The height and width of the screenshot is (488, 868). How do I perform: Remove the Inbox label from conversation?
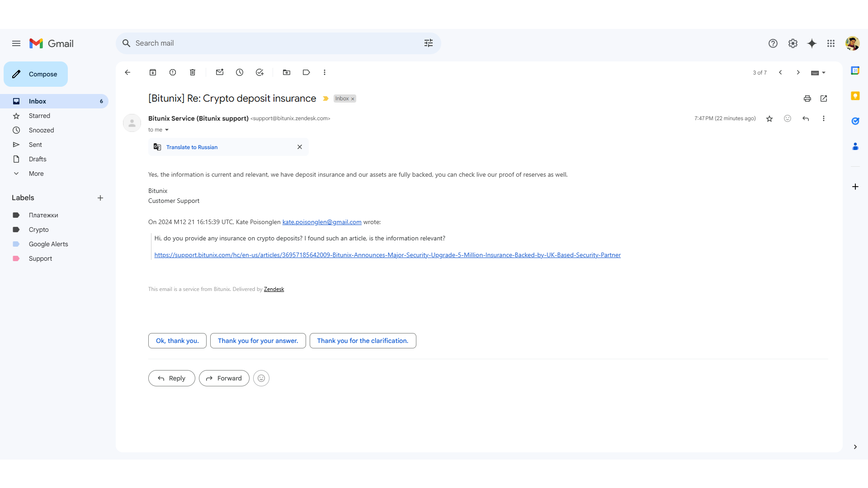click(353, 99)
